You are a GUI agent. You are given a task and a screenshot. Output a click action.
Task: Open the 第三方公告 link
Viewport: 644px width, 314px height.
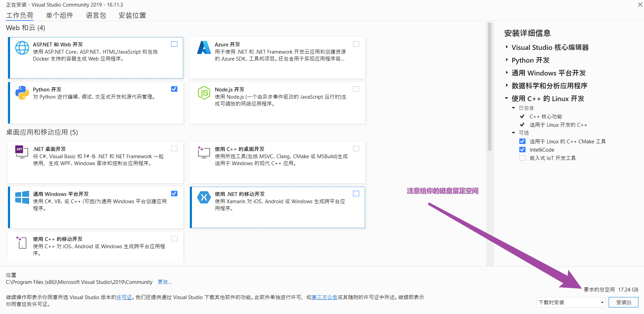point(325,297)
